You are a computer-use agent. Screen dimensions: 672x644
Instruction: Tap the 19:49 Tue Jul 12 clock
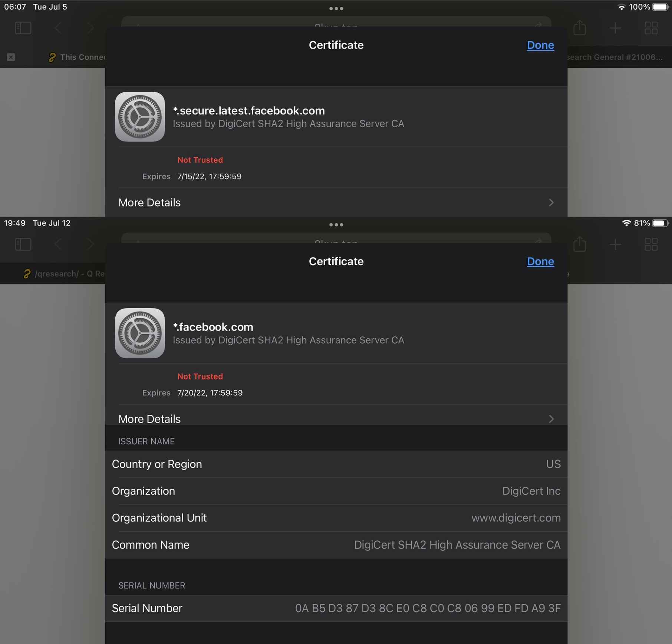pos(37,223)
